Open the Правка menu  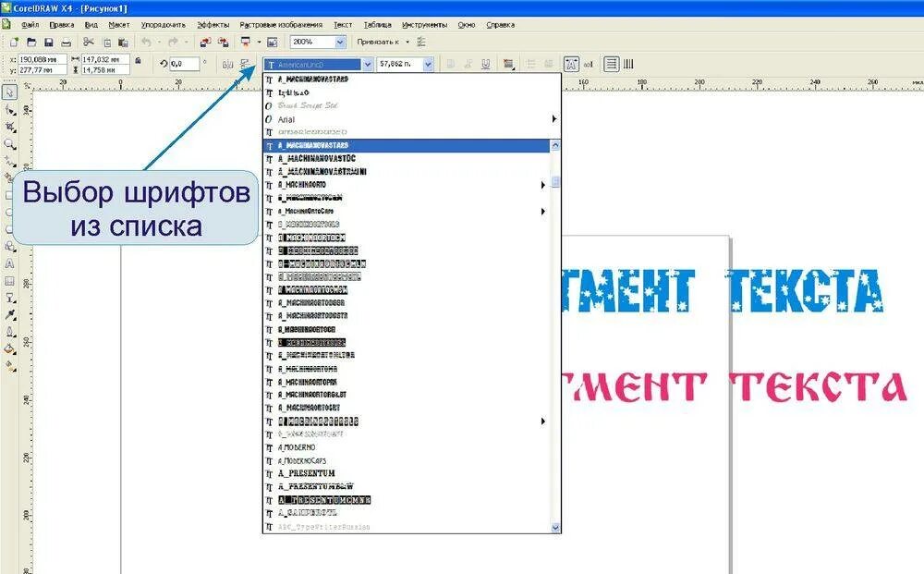click(61, 25)
